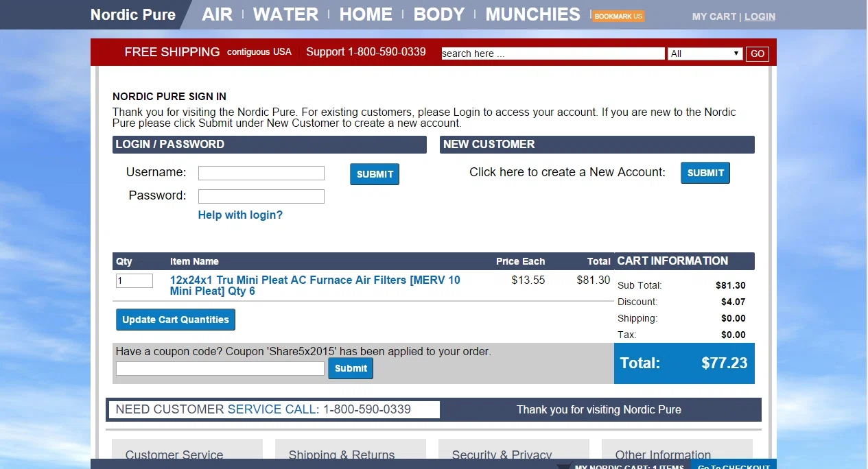This screenshot has width=868, height=469.
Task: Submit the coupon code
Action: pyautogui.click(x=351, y=368)
